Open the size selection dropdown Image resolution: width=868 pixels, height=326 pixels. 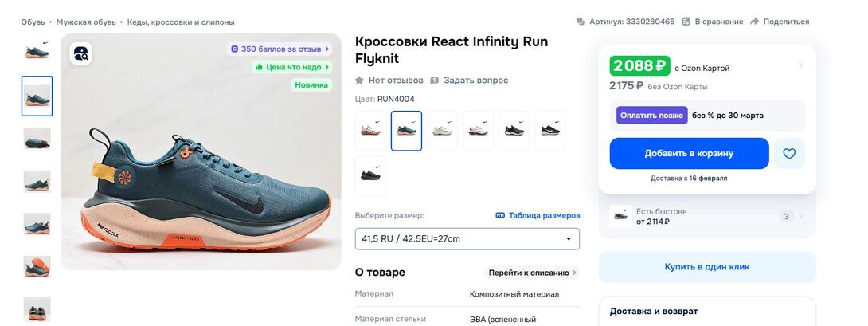[467, 238]
